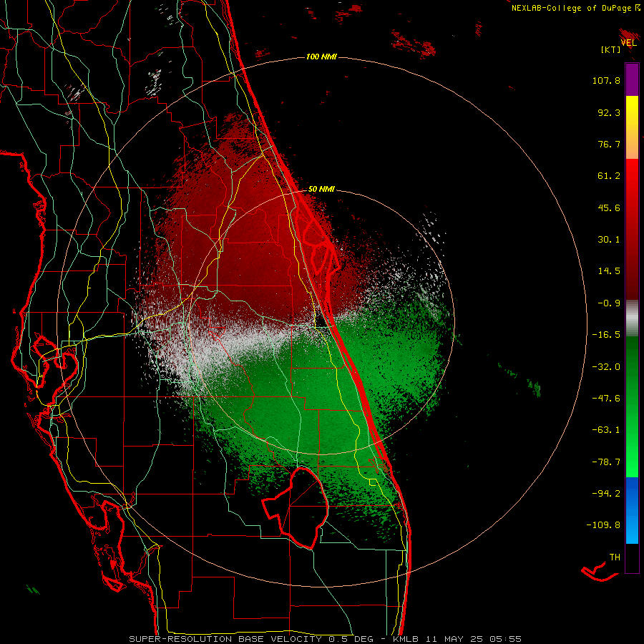644x644 pixels.
Task: Click the bright green segment of color bar
Action: [x=632, y=406]
